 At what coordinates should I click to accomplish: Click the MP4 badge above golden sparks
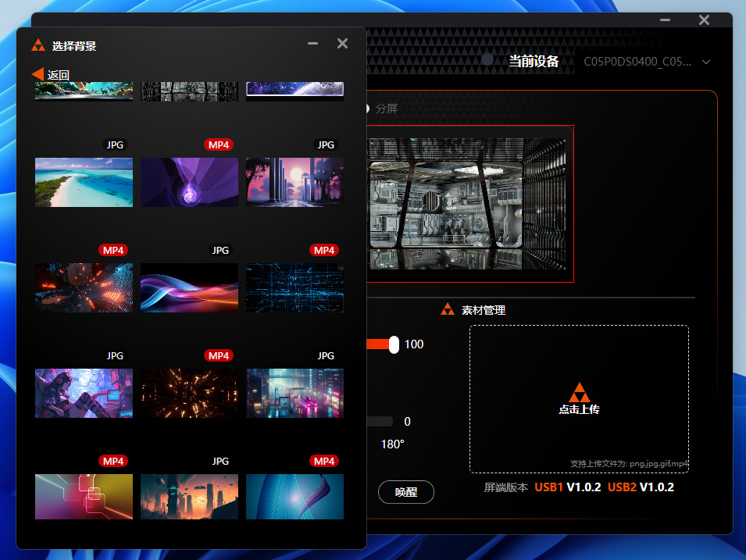tap(219, 356)
